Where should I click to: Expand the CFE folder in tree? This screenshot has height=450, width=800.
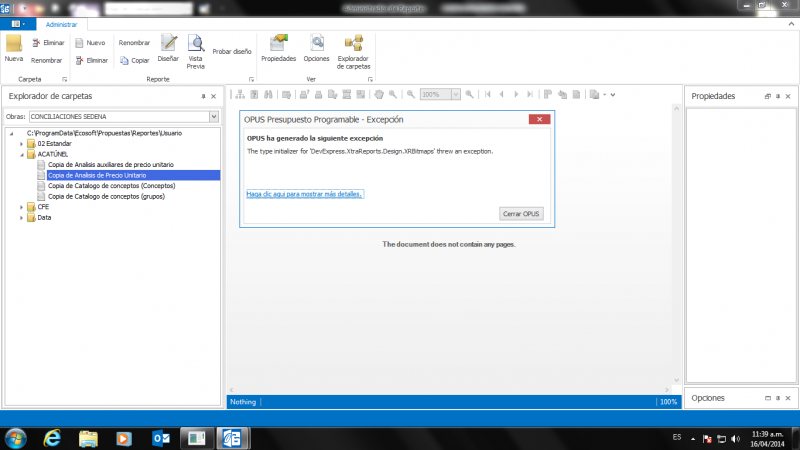pyautogui.click(x=21, y=207)
